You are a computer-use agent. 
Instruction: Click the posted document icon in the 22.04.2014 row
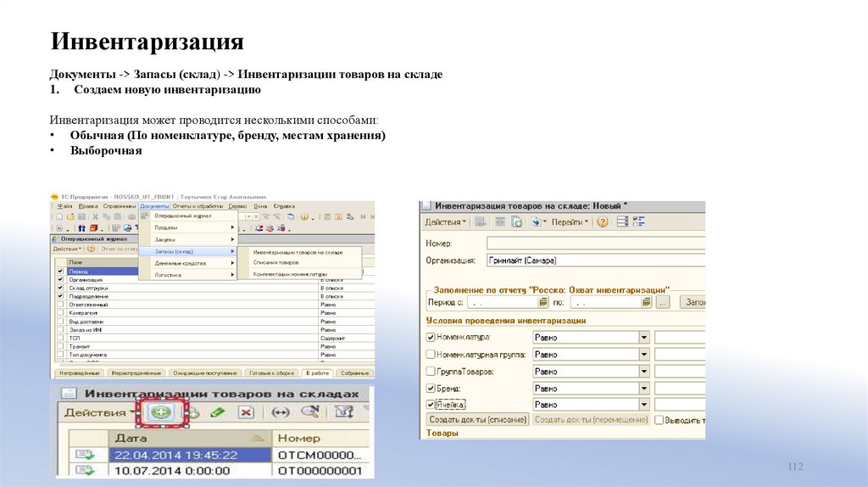(x=85, y=455)
